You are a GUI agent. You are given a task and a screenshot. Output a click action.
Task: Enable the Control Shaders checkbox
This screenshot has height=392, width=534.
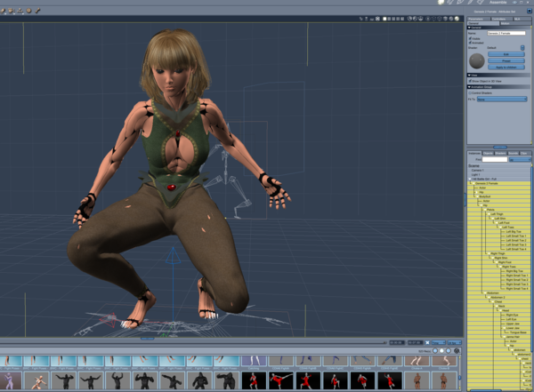tap(470, 93)
